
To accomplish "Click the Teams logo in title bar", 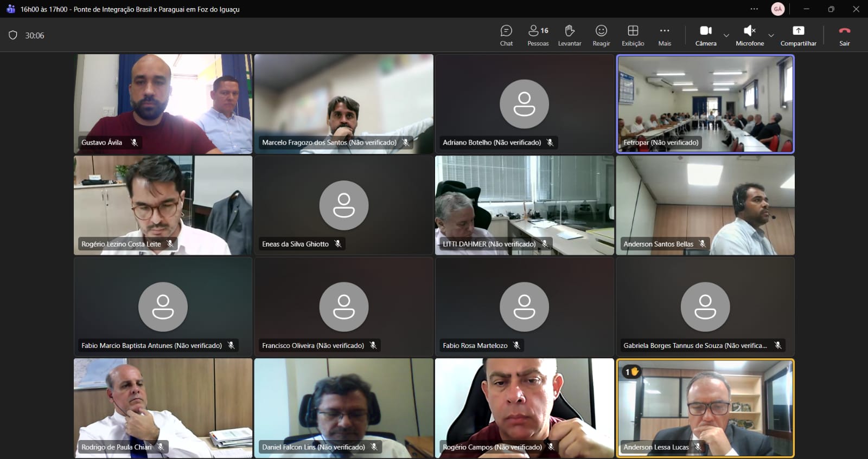I will 10,9.
